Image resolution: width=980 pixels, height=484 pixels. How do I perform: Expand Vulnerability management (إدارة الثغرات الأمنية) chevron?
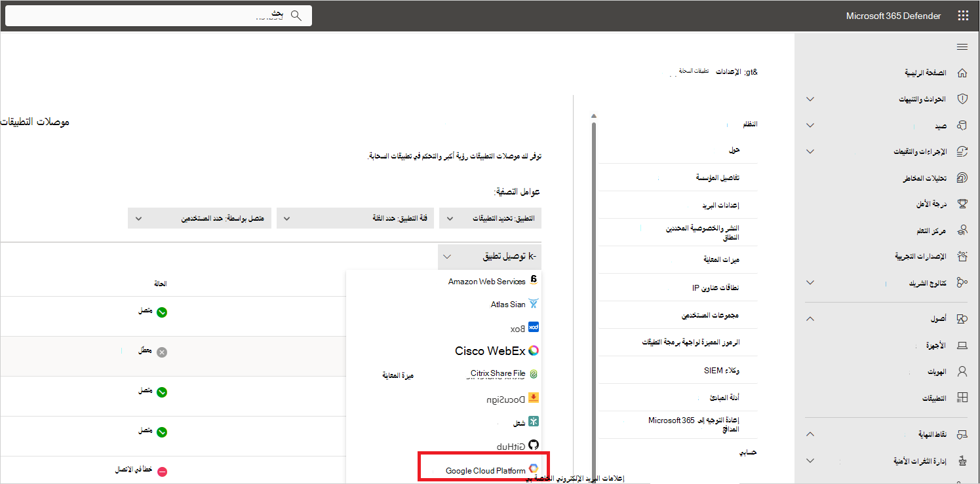[x=810, y=460]
